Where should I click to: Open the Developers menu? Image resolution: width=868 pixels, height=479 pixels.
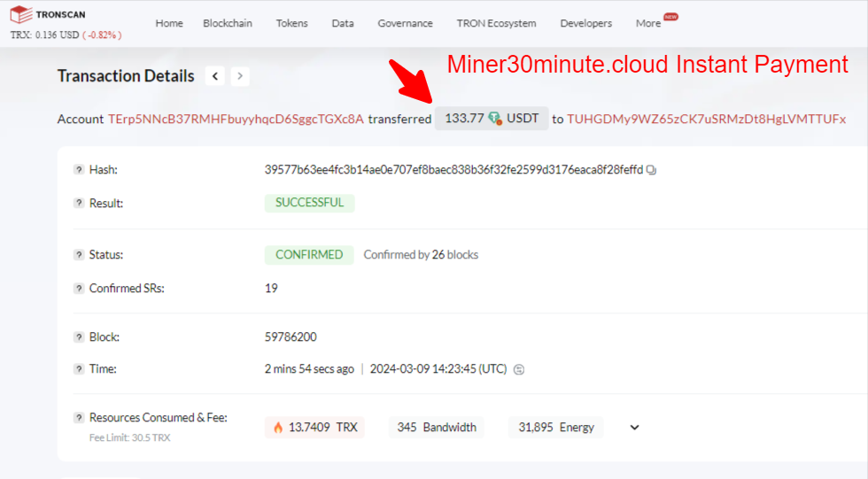click(x=585, y=23)
